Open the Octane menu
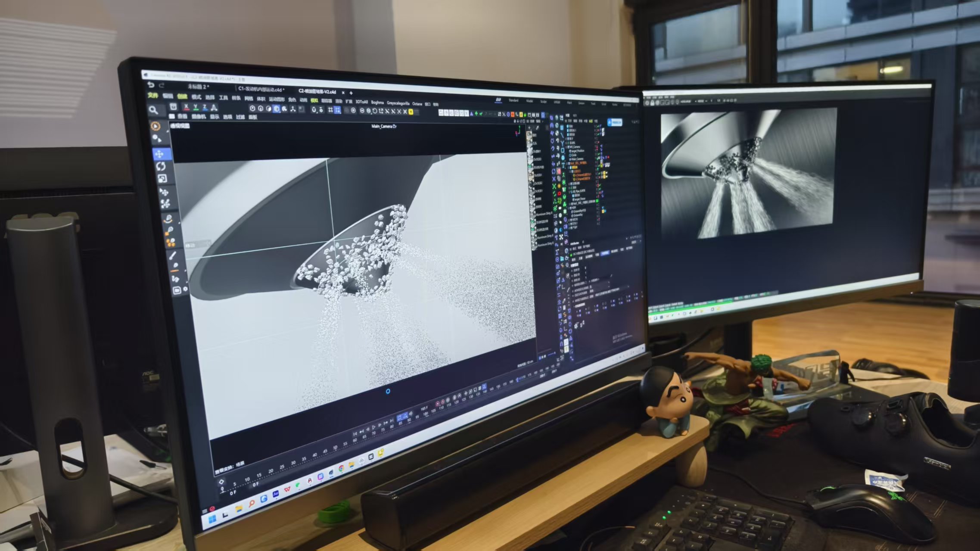The width and height of the screenshot is (980, 551). pos(417,104)
